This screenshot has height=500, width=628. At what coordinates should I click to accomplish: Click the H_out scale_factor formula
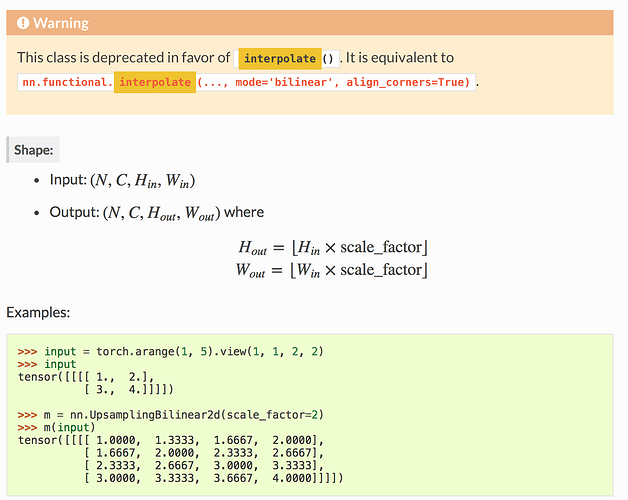[x=338, y=247]
